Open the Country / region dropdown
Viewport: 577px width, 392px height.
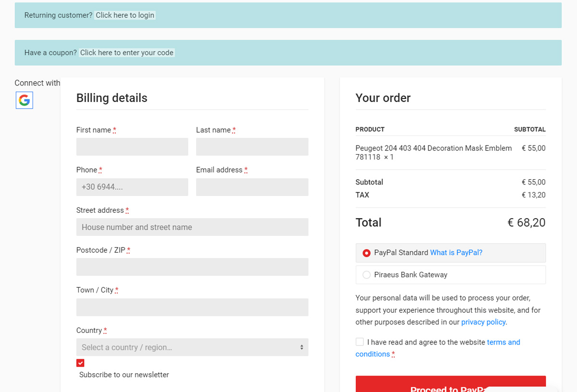[x=192, y=347]
